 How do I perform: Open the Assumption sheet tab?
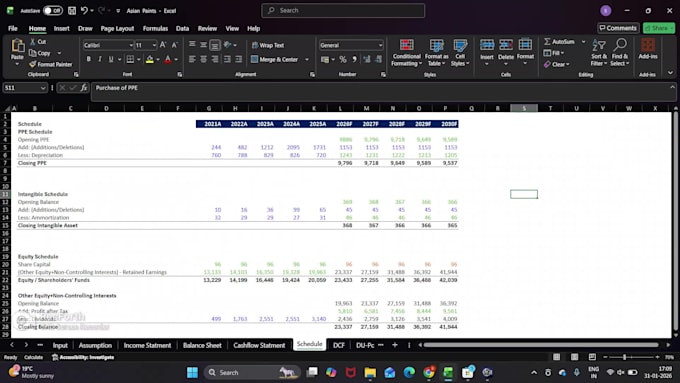coord(95,345)
